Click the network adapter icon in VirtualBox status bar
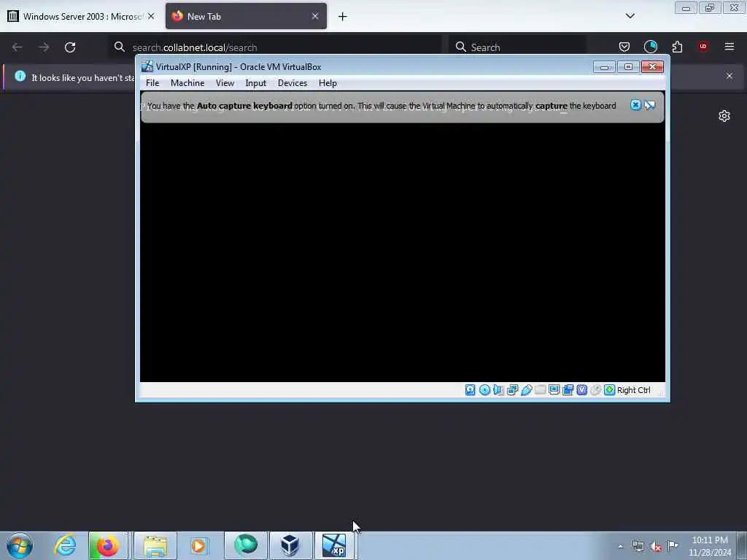The width and height of the screenshot is (747, 560). point(513,390)
